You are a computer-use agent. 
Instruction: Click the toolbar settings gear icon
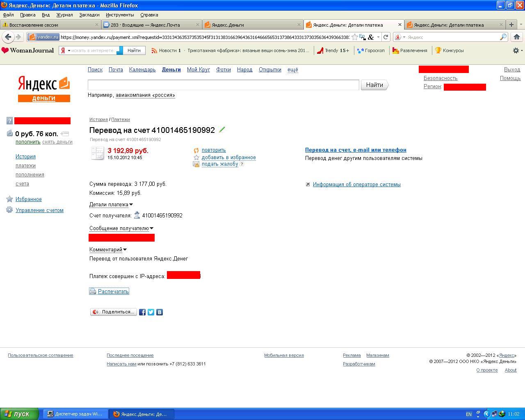[x=516, y=50]
